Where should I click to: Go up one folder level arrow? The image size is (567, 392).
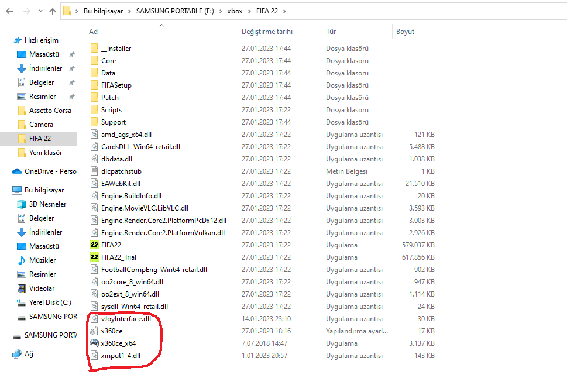coord(53,11)
